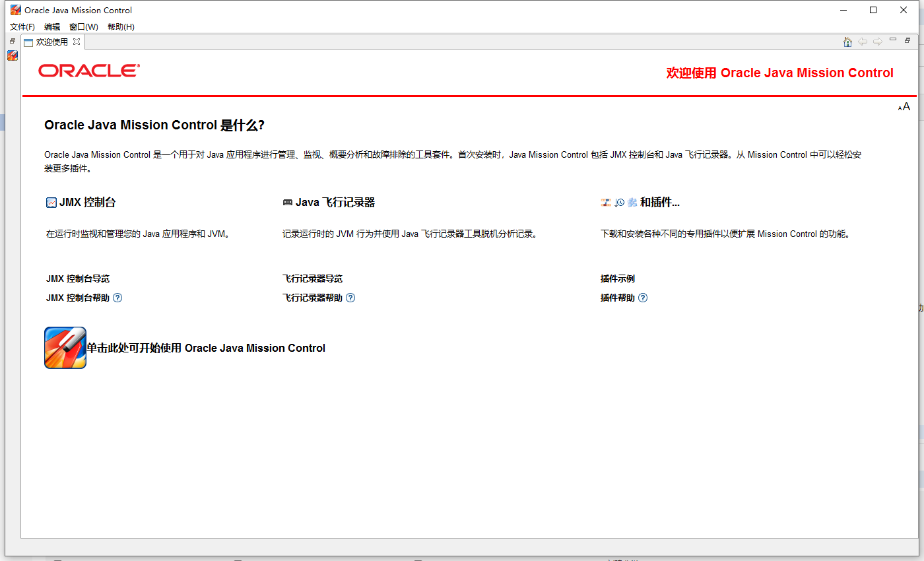Open the 飞行记录器导览 link
Viewport: 924px width, 561px height.
[312, 279]
